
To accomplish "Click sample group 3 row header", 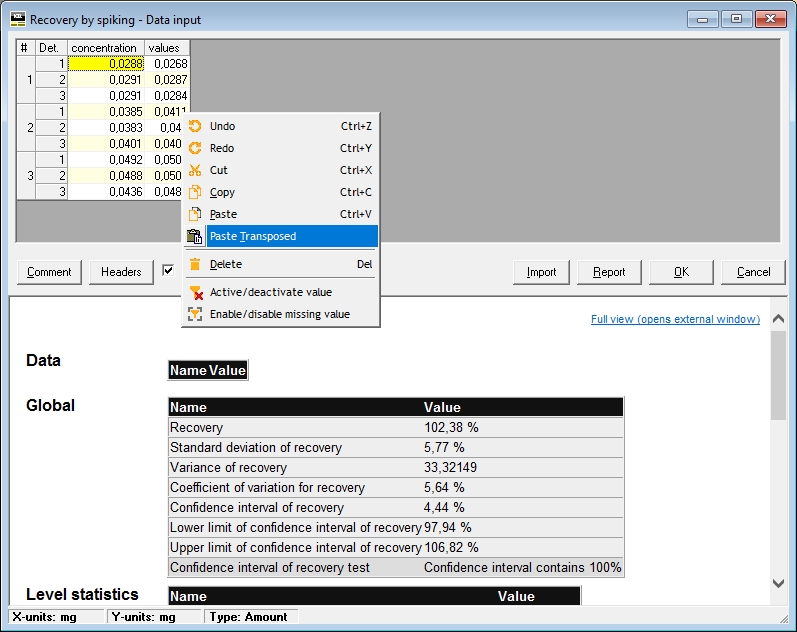I will tap(26, 176).
